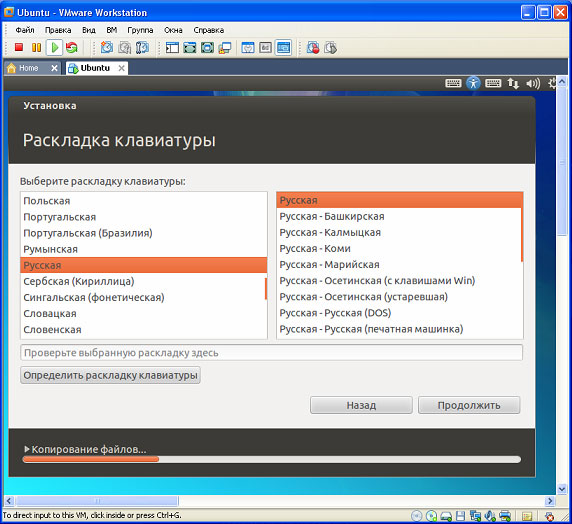The height and width of the screenshot is (524, 572).
Task: Close the Home tab
Action: tap(54, 68)
